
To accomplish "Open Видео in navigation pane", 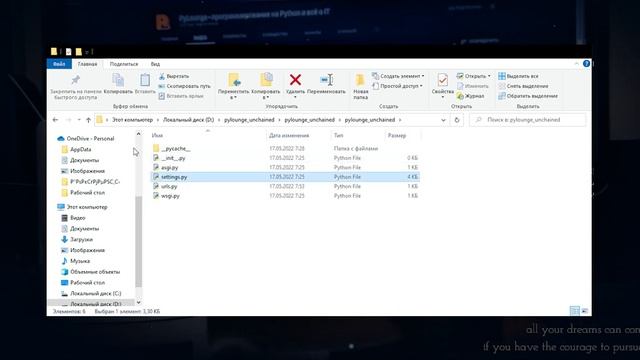I will tap(78, 218).
